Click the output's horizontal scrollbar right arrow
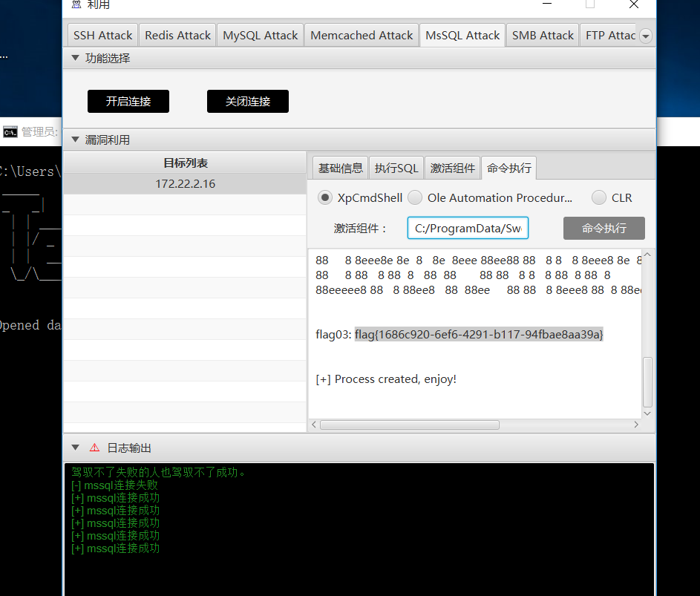 (x=636, y=425)
